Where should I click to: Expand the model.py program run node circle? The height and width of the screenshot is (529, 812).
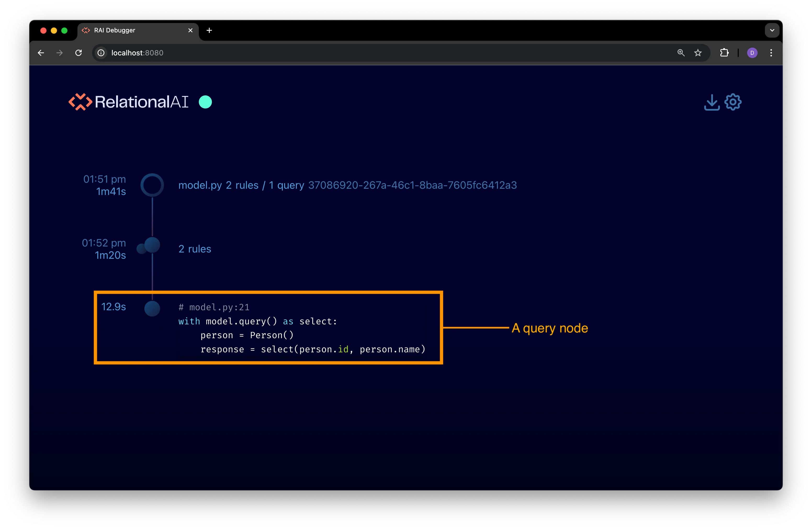152,185
